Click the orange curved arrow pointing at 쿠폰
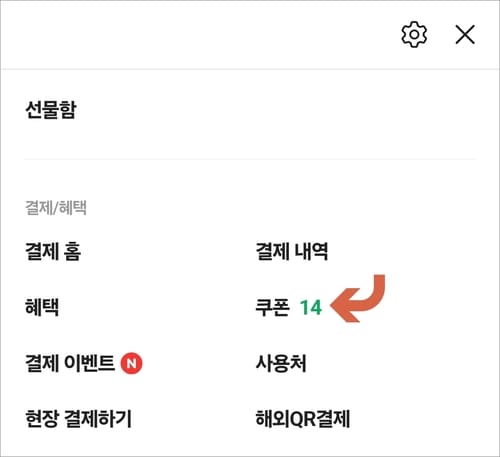This screenshot has height=457, width=500. (358, 299)
